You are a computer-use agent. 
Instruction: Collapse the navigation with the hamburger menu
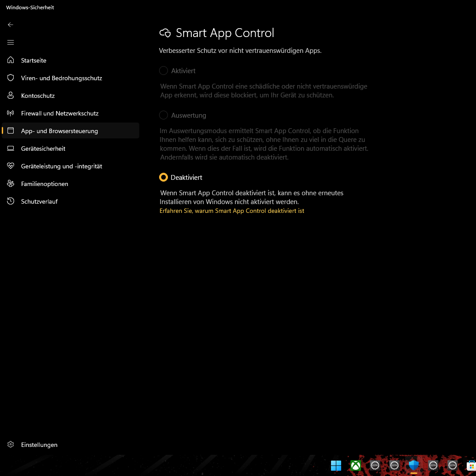pyautogui.click(x=10, y=42)
